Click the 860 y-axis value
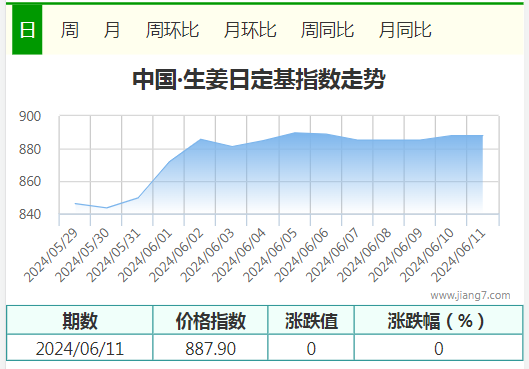529x369 pixels. (x=30, y=181)
